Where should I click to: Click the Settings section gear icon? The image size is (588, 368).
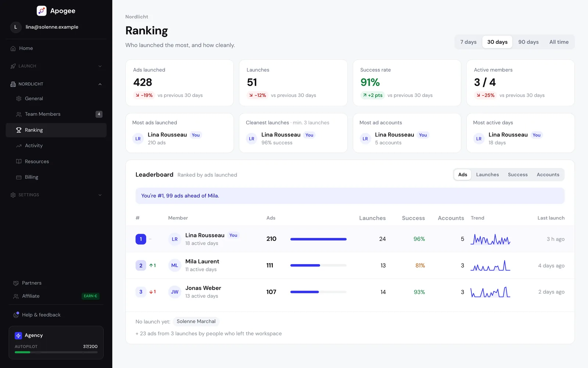click(13, 195)
